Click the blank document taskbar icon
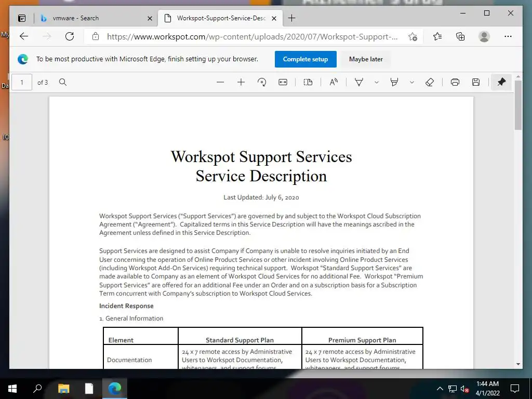 pos(89,389)
